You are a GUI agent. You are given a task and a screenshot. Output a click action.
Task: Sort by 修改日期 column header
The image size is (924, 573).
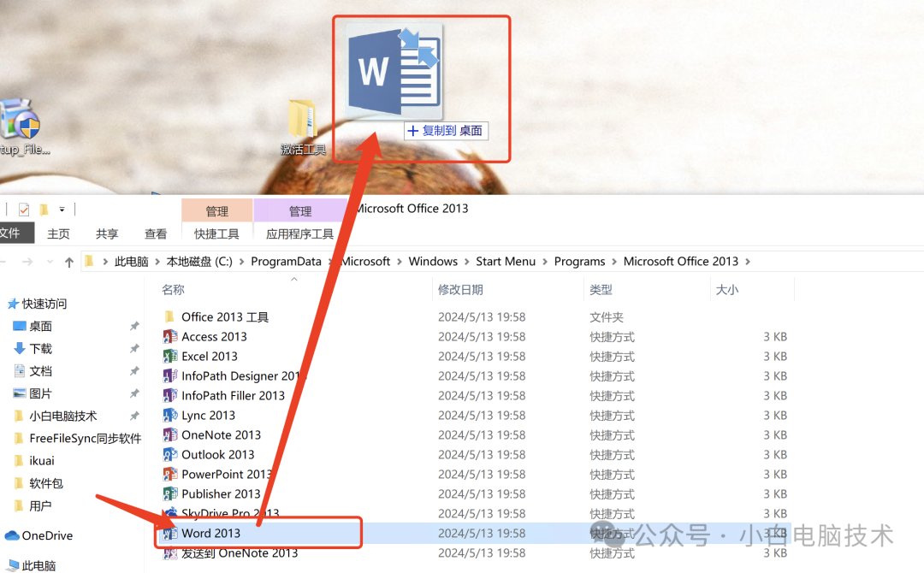click(x=460, y=290)
